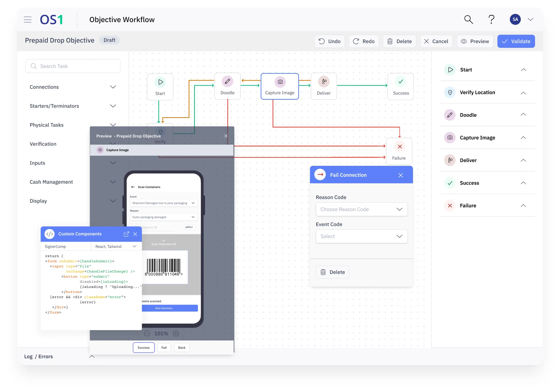Open the hamburger menu
This screenshot has width=560, height=392.
[28, 20]
